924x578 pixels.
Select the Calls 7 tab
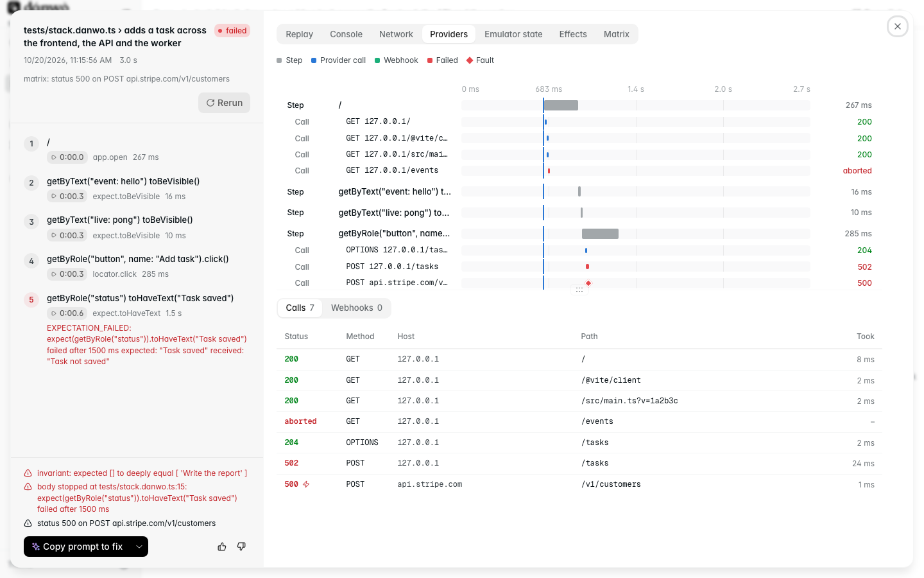(x=300, y=308)
